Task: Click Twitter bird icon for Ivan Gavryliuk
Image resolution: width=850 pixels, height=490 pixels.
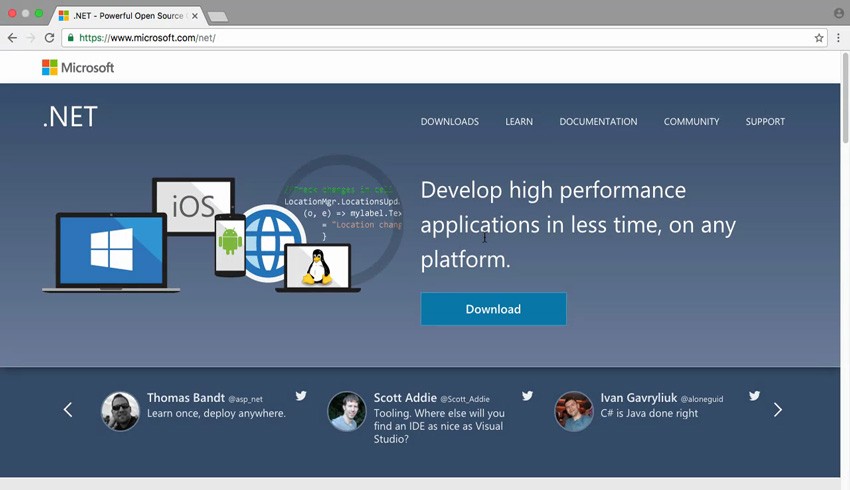Action: tap(754, 396)
